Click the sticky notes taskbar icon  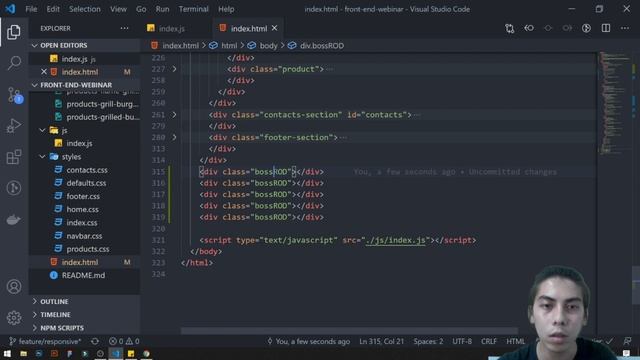[x=131, y=353]
